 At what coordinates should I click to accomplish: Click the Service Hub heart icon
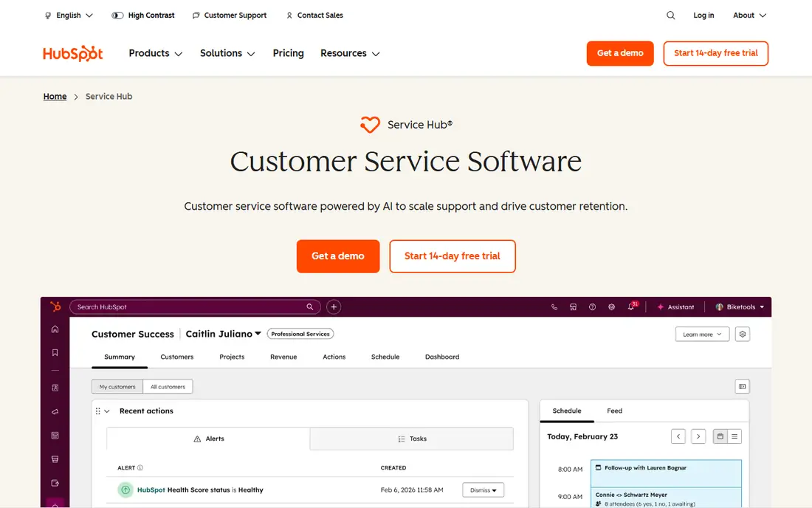[370, 124]
